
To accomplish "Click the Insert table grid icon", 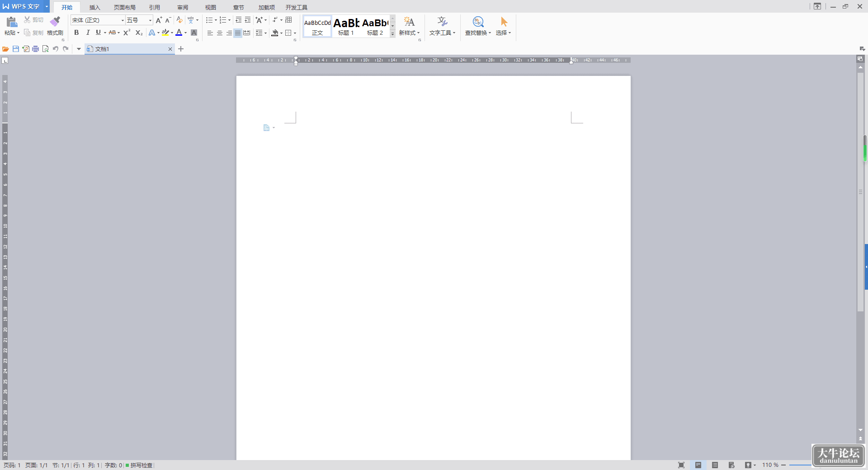I will [x=288, y=20].
